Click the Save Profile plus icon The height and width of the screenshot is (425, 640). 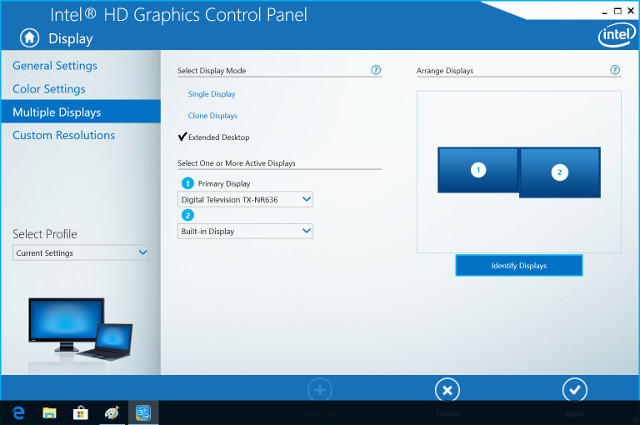(320, 390)
